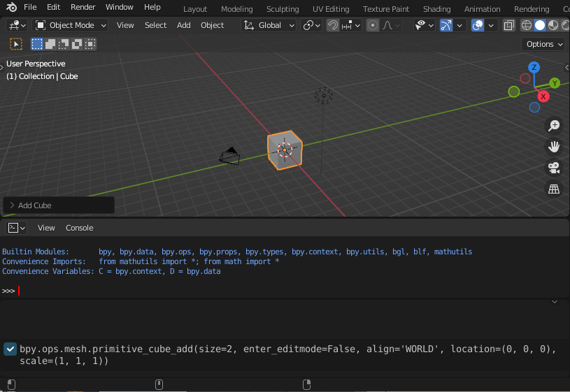Screen dimensions: 570x392
Task: Open the Console menu in Python console
Action: (x=79, y=228)
